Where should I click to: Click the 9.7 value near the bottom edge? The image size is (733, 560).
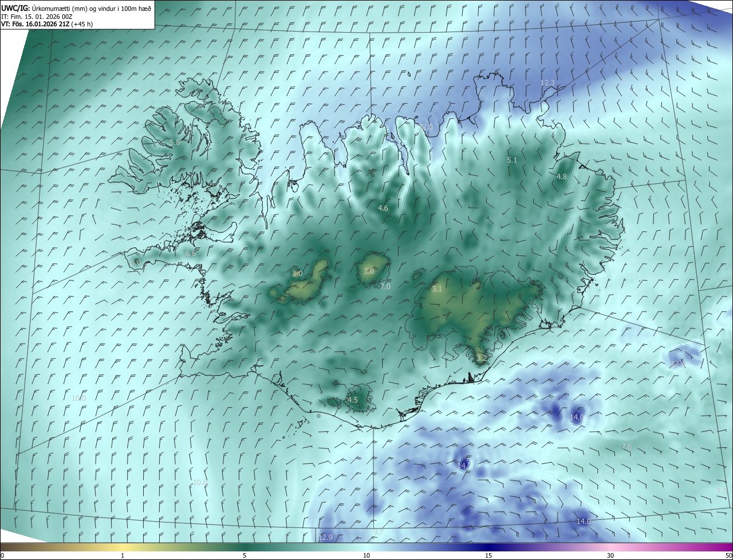(378, 533)
